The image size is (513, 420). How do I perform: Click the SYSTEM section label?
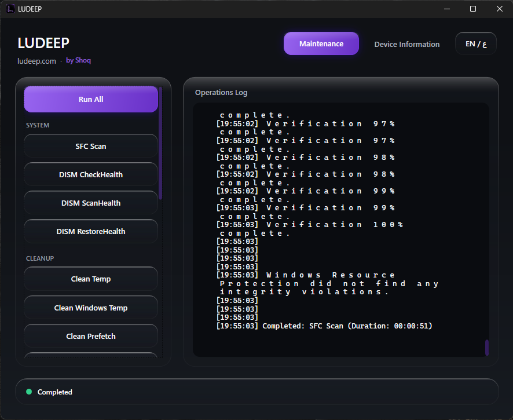click(x=38, y=125)
